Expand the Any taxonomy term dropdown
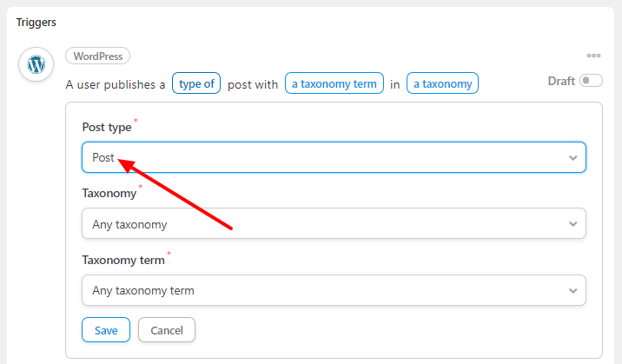Screen dimensions: 622x364 [x=334, y=290]
